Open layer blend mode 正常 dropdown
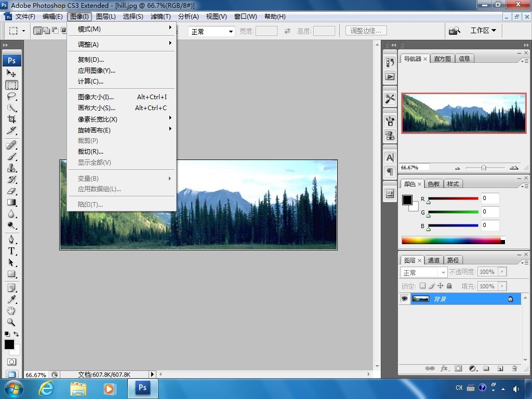 [424, 272]
